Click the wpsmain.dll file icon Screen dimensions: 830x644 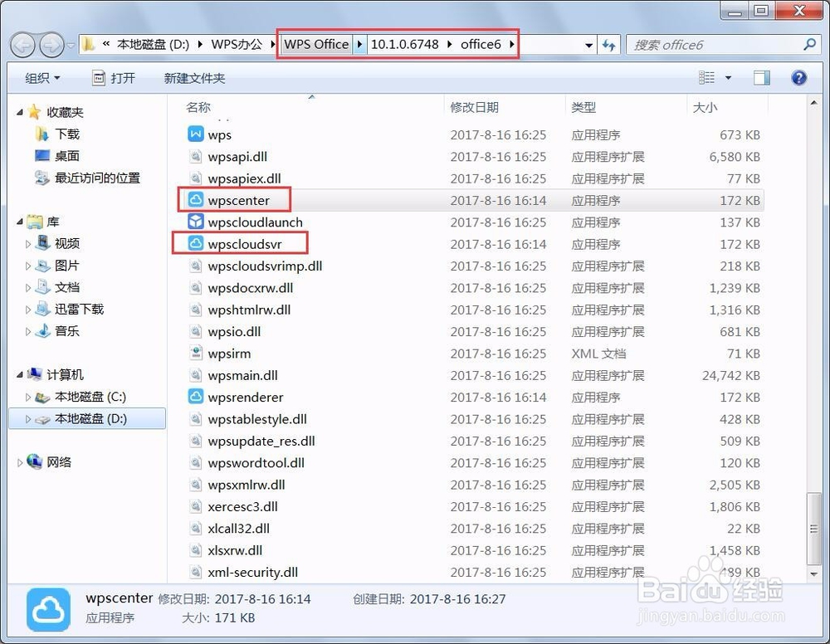tap(195, 374)
